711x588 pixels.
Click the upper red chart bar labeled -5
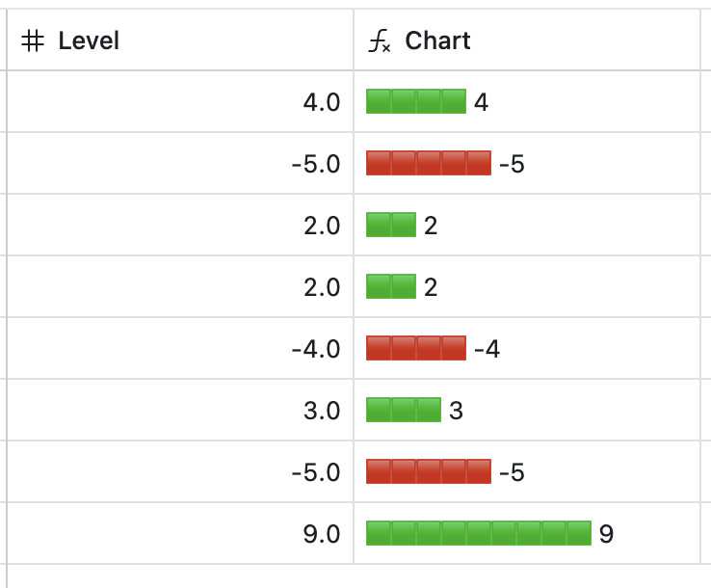click(429, 163)
